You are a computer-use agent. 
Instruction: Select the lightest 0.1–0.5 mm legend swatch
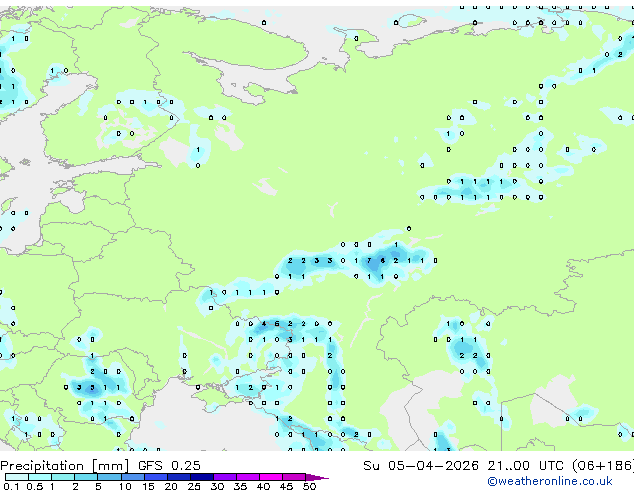tap(17, 477)
